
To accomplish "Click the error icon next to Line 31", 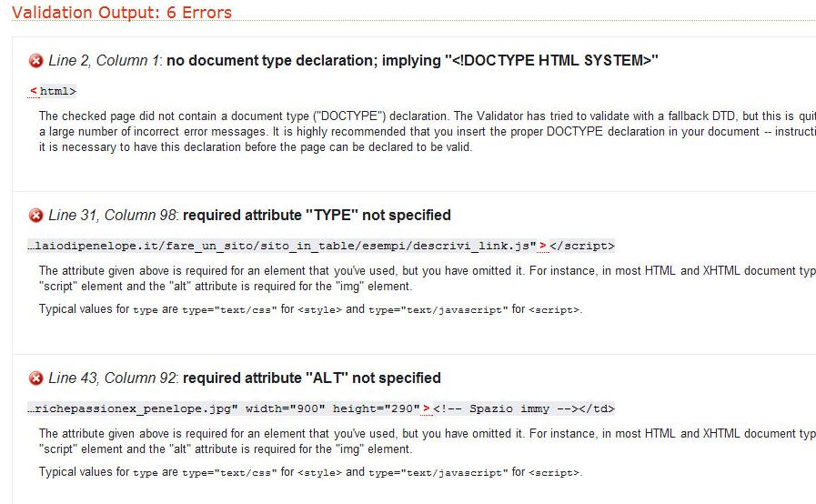I will pyautogui.click(x=35, y=215).
